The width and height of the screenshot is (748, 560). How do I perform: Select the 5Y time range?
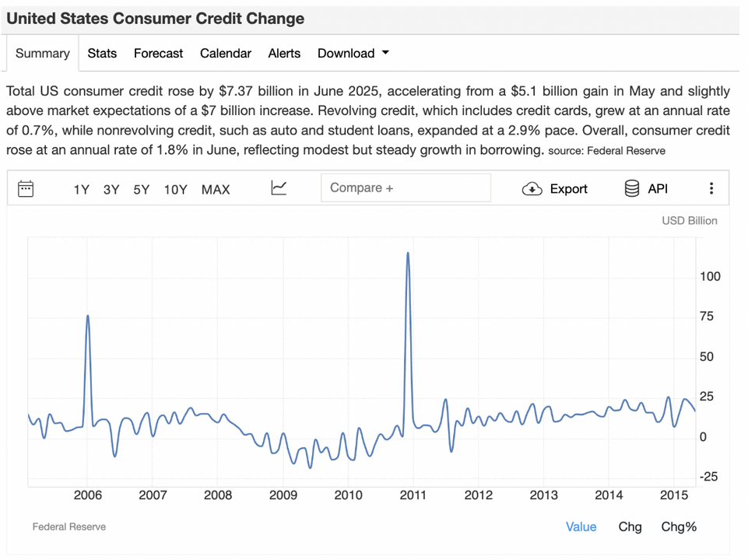click(x=141, y=189)
